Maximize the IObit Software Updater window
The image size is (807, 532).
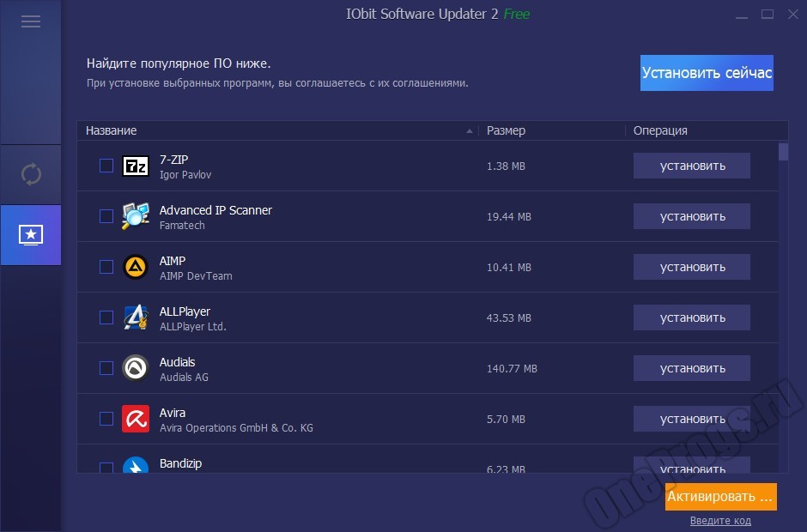(x=768, y=15)
